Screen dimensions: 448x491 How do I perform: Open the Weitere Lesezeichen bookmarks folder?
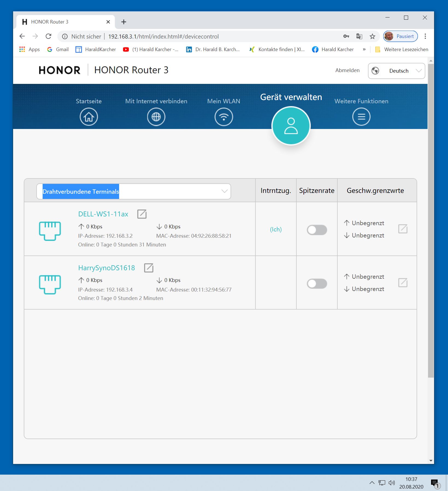point(402,49)
